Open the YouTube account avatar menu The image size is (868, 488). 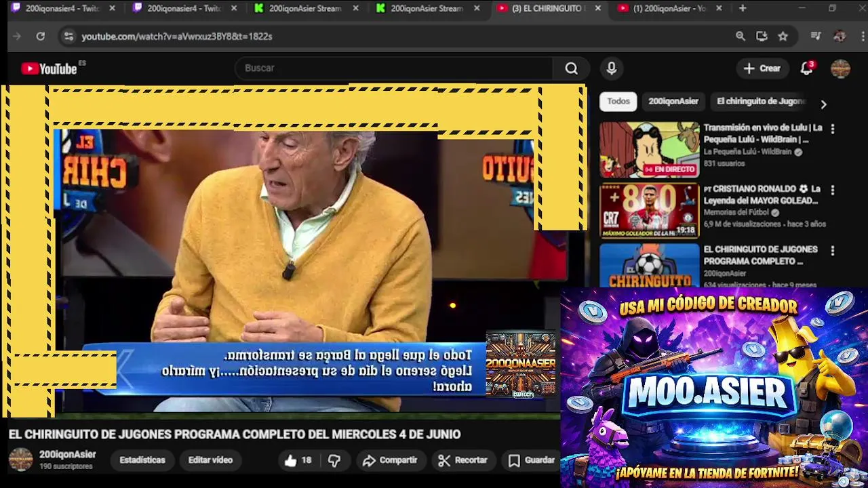click(840, 68)
